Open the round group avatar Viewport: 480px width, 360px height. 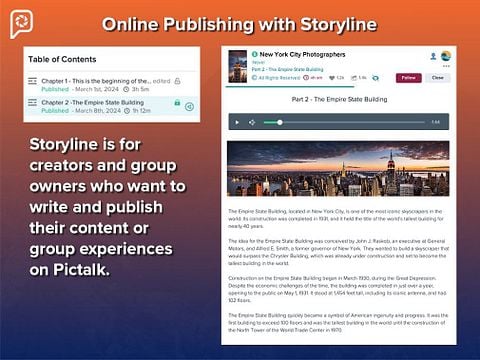pyautogui.click(x=446, y=56)
